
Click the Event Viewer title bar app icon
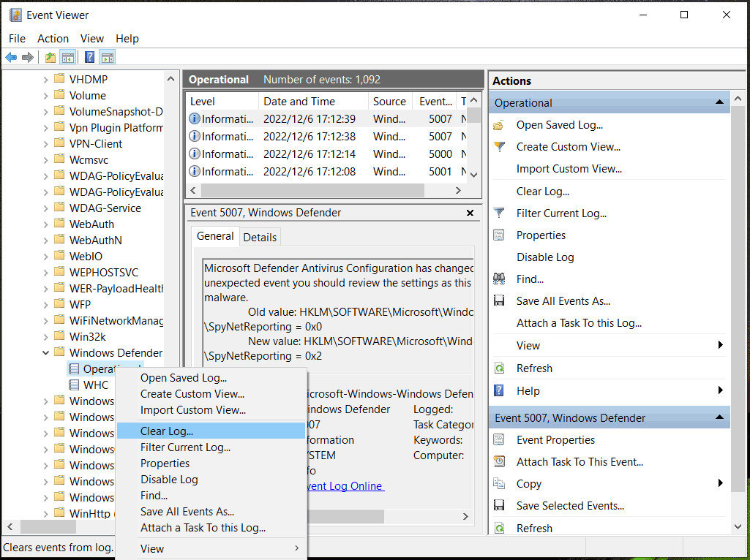click(x=15, y=15)
